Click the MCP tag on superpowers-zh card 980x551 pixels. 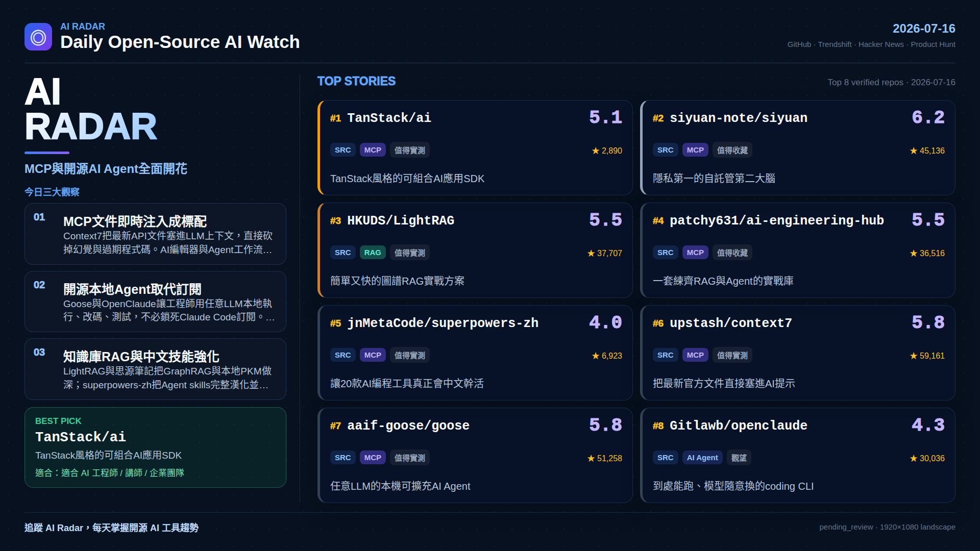pos(373,355)
